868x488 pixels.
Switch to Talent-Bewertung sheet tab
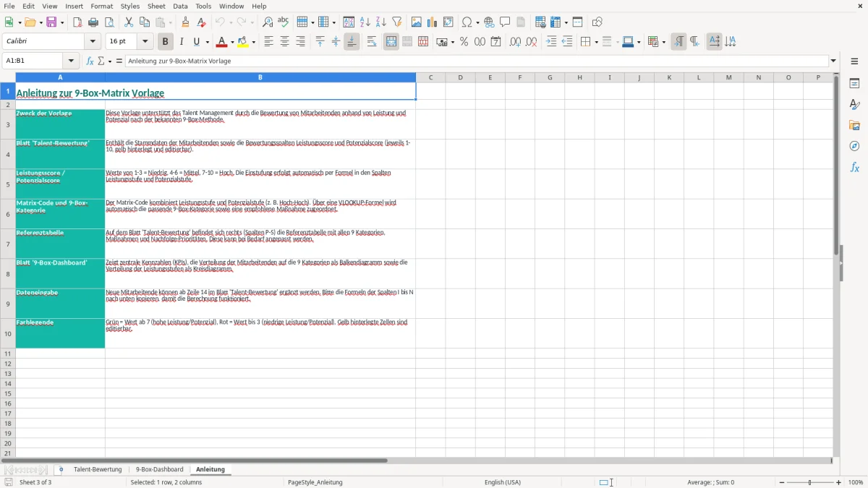98,469
